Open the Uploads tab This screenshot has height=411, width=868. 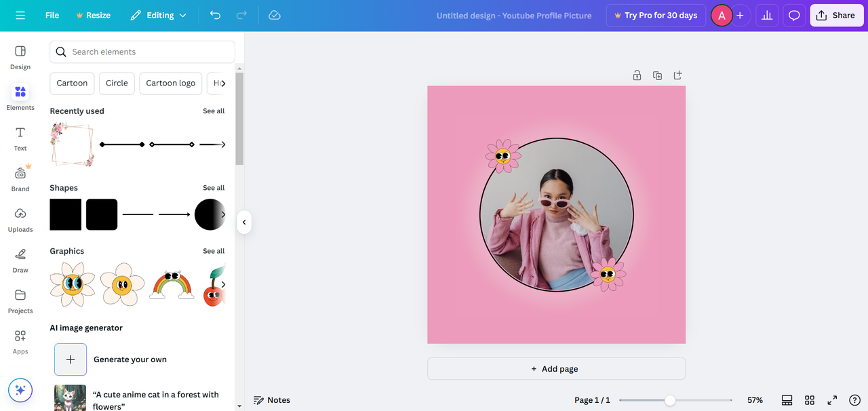(20, 220)
